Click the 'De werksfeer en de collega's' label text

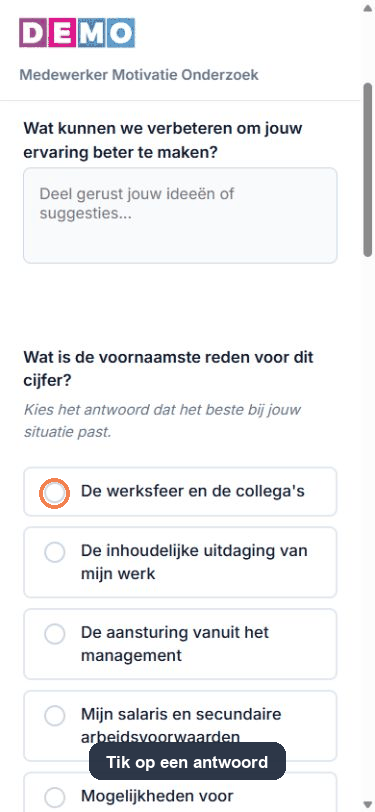[193, 491]
